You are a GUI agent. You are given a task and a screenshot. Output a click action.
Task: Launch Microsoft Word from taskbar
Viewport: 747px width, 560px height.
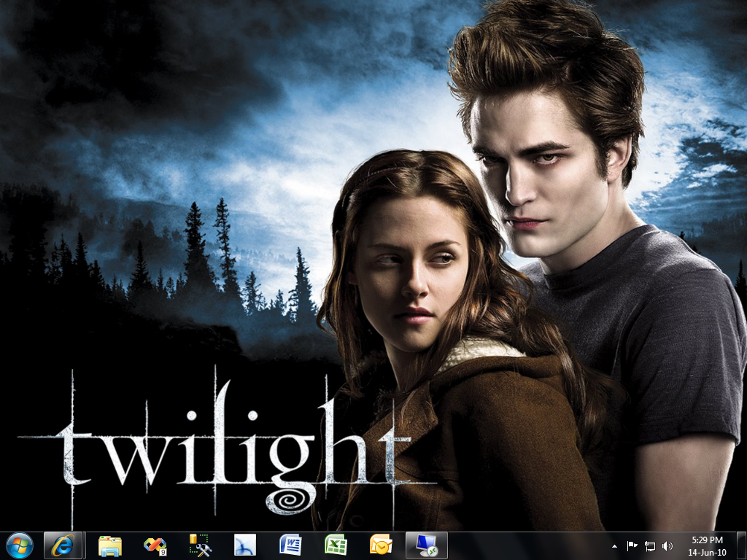[x=290, y=545]
